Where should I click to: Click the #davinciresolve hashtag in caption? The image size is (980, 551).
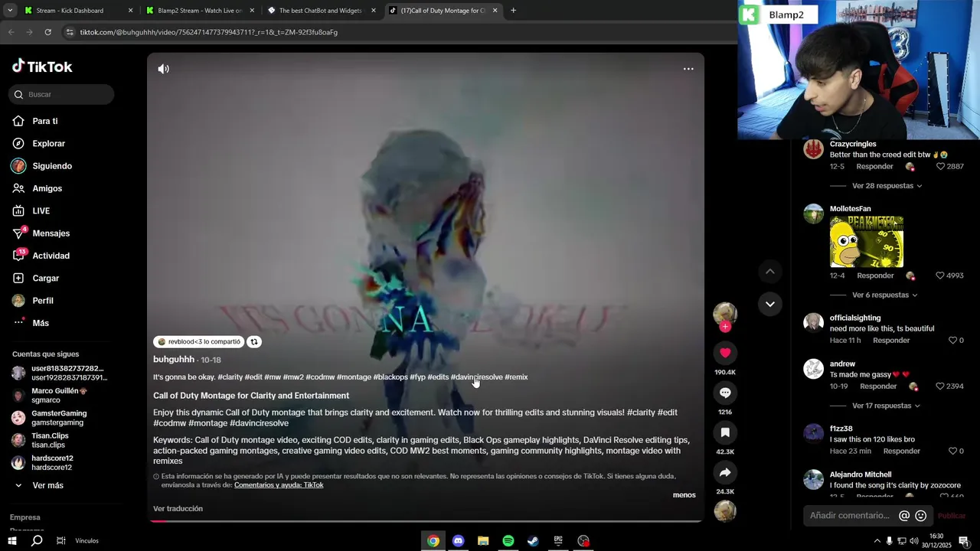pos(477,377)
